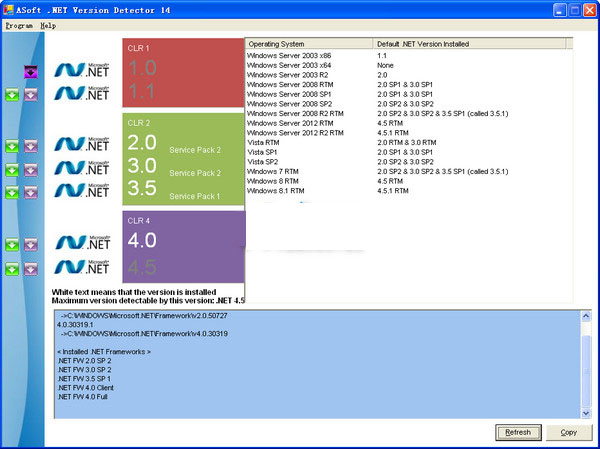Click the large 1.1 version number
This screenshot has width=600, height=449.
(x=141, y=91)
